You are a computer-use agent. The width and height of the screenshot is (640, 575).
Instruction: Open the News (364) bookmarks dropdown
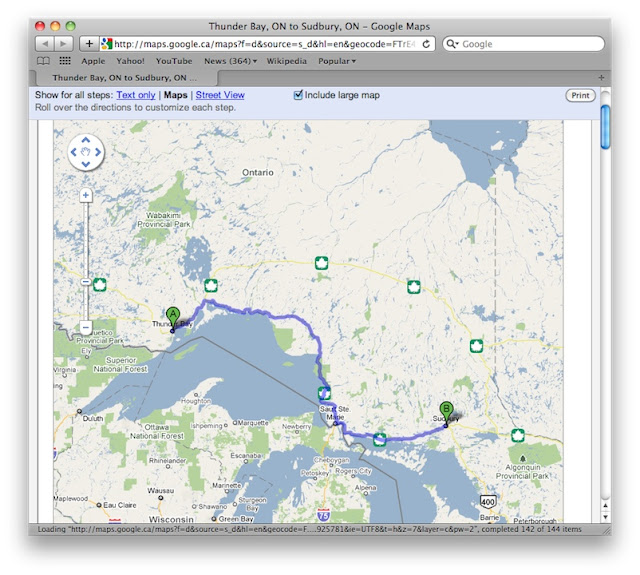coord(231,61)
